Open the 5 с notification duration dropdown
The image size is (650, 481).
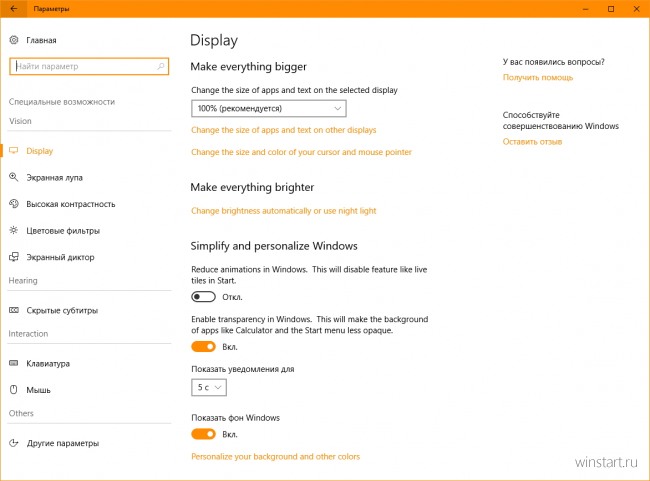209,387
